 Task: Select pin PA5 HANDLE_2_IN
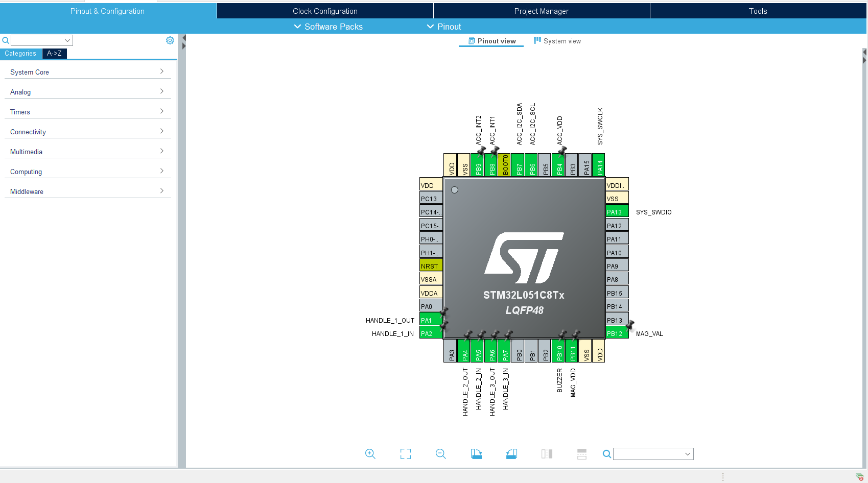tap(478, 351)
